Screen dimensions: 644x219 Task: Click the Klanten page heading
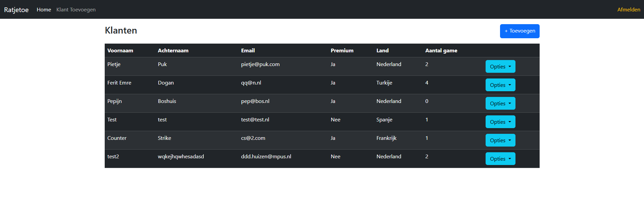click(121, 31)
